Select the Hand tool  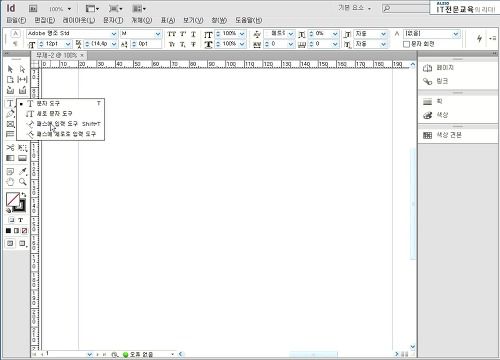(x=10, y=182)
